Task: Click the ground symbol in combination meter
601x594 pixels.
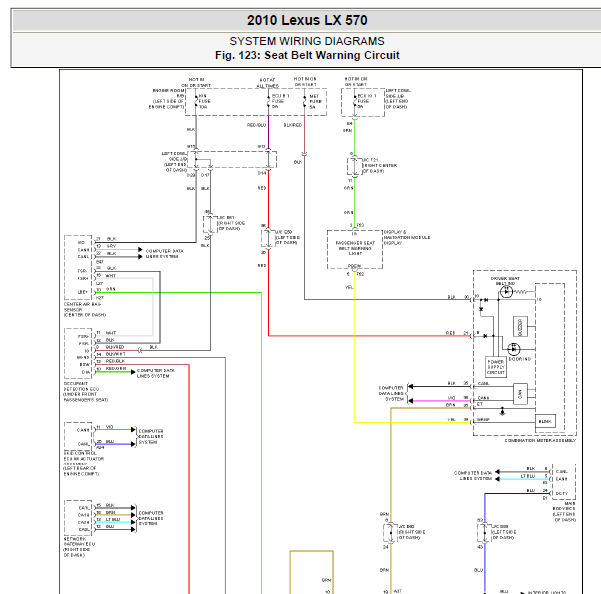Action: coord(502,412)
